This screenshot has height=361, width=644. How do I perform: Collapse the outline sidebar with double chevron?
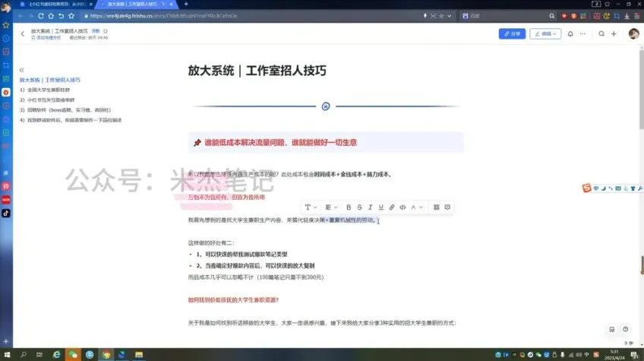pyautogui.click(x=22, y=70)
